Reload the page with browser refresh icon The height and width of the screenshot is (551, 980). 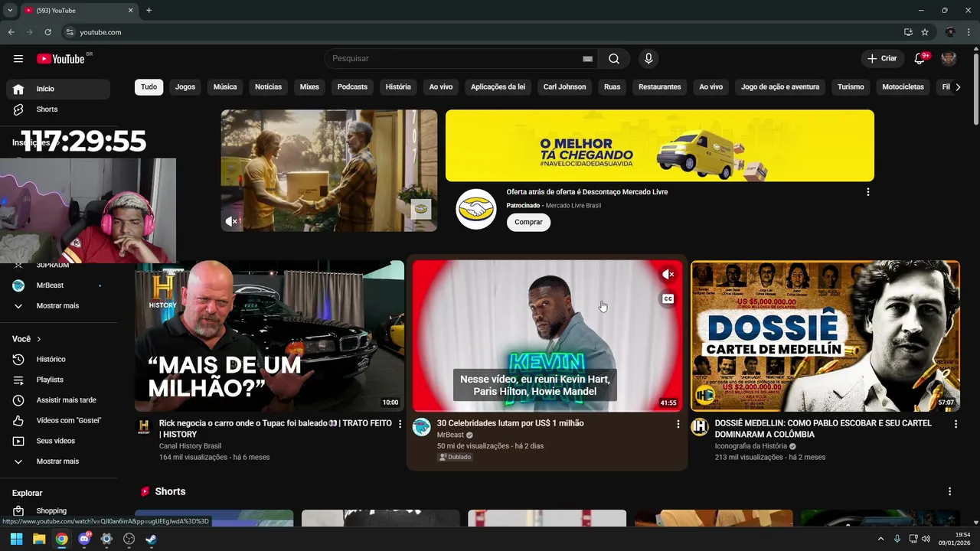(47, 32)
